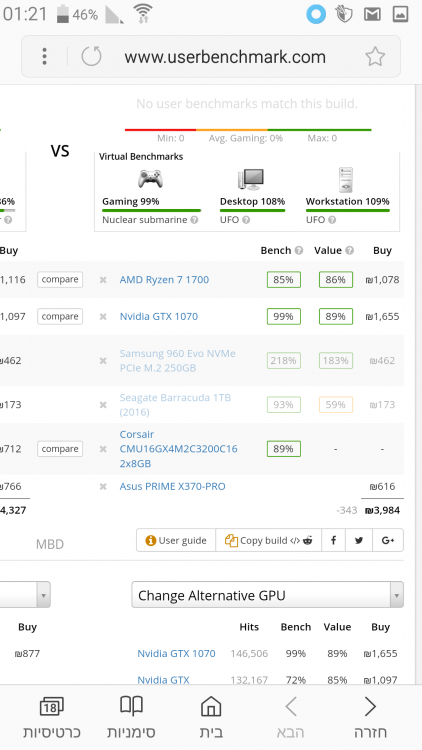422x750 pixels.
Task: Tap the blue circle notification icon
Action: pyautogui.click(x=316, y=14)
